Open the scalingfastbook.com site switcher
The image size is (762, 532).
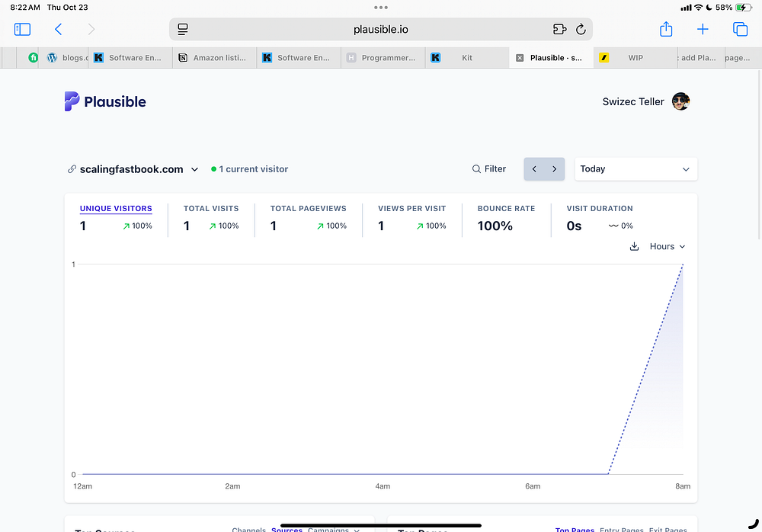[x=133, y=169]
